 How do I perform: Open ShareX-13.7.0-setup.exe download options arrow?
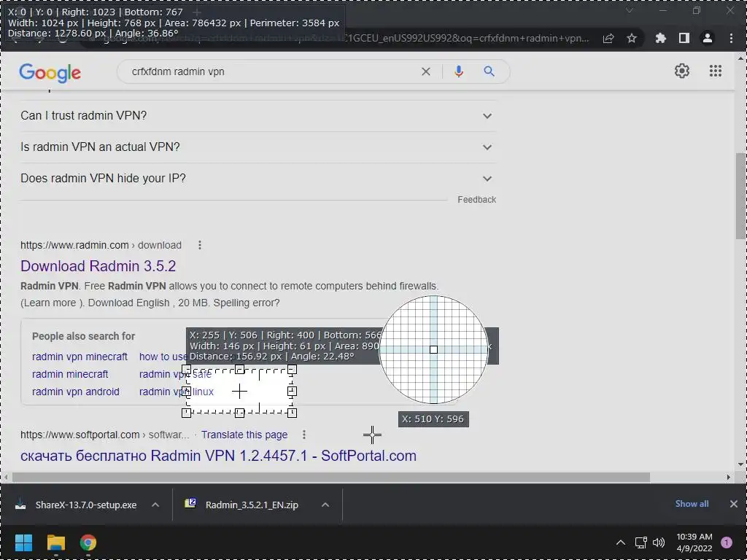click(x=155, y=505)
